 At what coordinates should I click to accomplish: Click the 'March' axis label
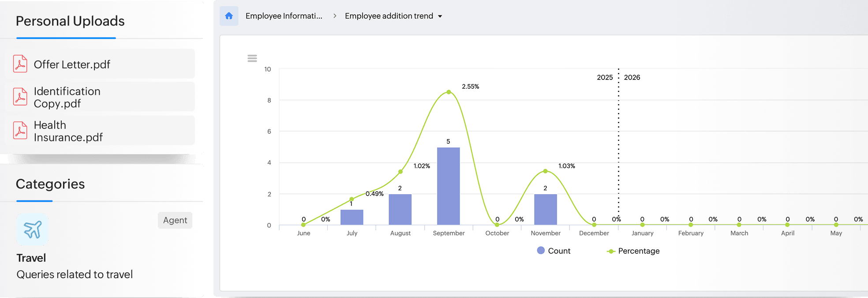pos(739,233)
